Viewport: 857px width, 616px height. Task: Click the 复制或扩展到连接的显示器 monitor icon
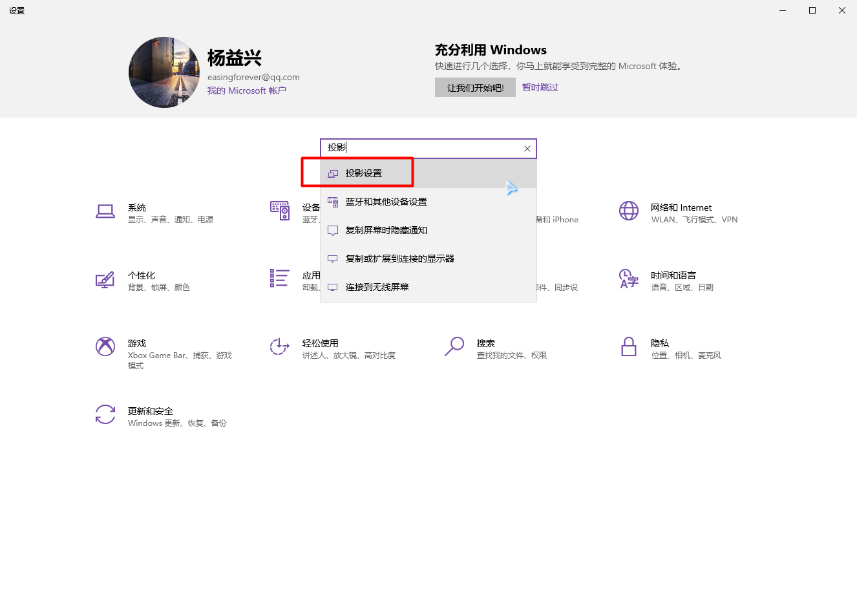(333, 259)
